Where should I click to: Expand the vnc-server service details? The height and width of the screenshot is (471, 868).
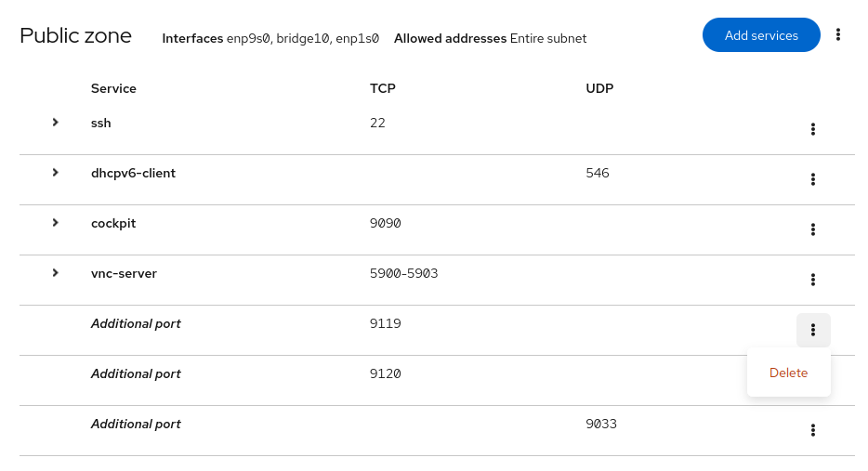click(x=56, y=273)
